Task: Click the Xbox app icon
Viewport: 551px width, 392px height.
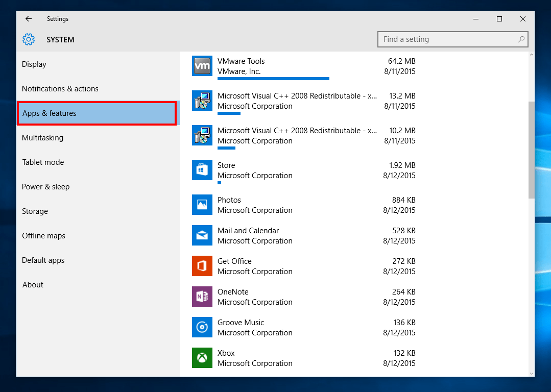Action: coord(202,358)
